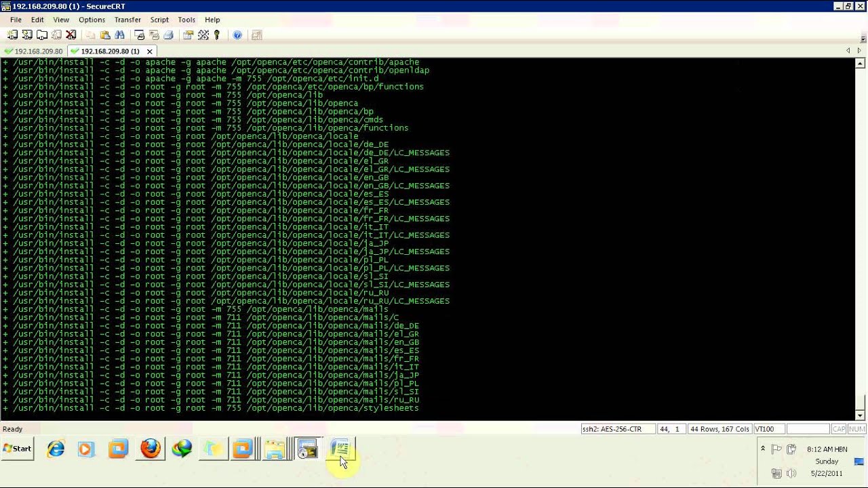The height and width of the screenshot is (488, 868).
Task: Open the View menu
Action: 61,20
